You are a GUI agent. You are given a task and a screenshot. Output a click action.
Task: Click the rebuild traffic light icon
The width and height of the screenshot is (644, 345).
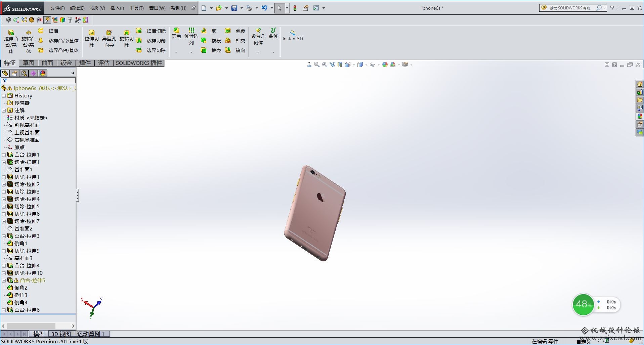295,8
